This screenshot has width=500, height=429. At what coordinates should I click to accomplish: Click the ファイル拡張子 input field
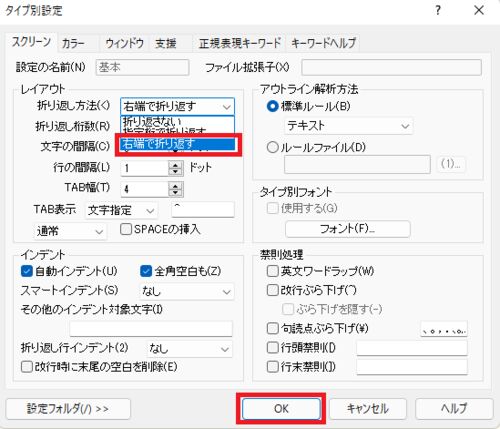pyautogui.click(x=392, y=68)
